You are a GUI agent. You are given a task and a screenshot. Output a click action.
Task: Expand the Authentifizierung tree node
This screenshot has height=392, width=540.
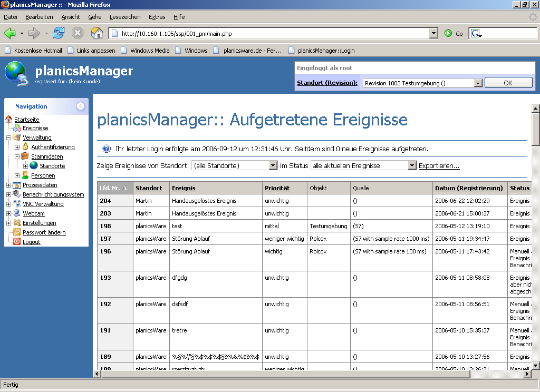[17, 147]
